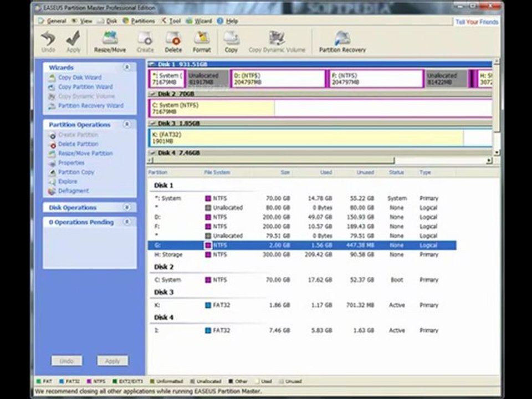This screenshot has height=399, width=532.
Task: Click Create Partition in Partition Operations
Action: click(x=78, y=135)
